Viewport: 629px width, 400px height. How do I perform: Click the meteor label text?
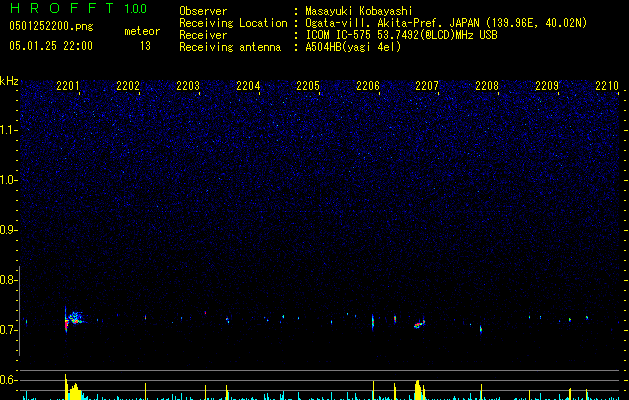(x=142, y=31)
